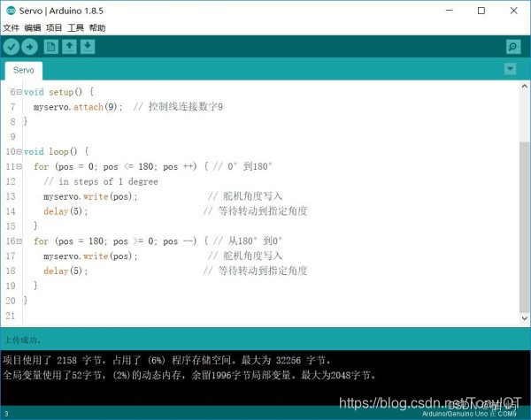Screen dimensions: 531x420
Task: Click the vertical scrollbar thumb in editor
Action: [525, 228]
